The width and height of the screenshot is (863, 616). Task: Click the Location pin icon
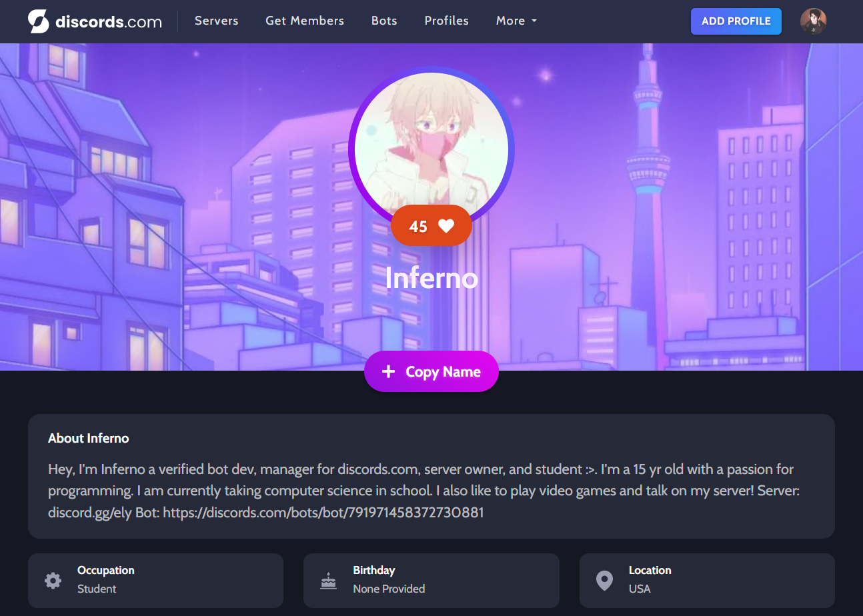point(604,580)
